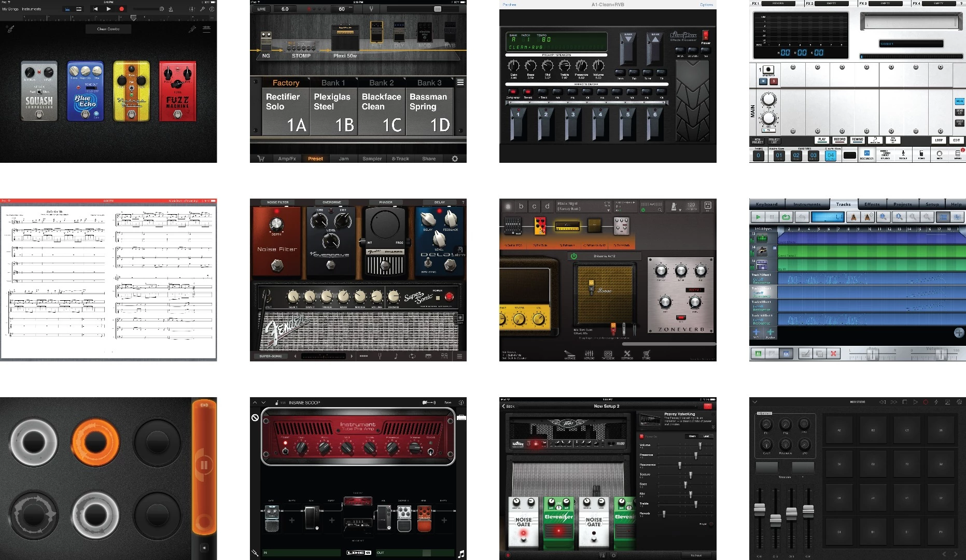
Task: Open AmpliTube gear settings icon
Action: (455, 159)
